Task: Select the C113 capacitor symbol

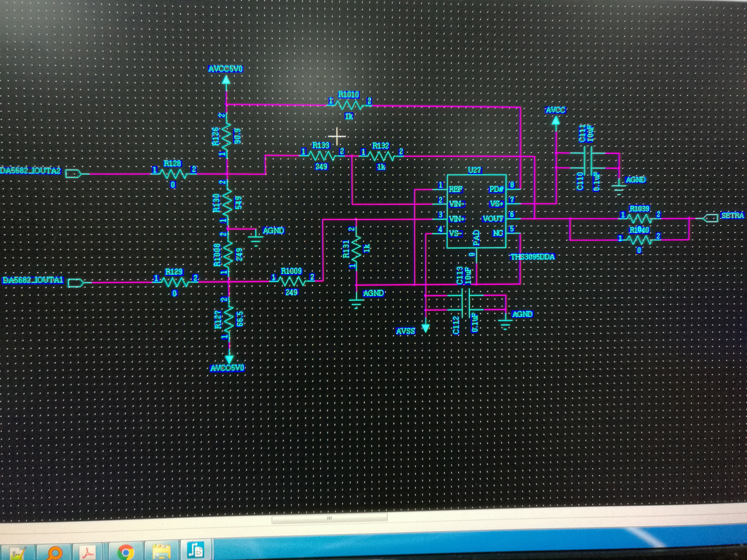Action: [466, 295]
